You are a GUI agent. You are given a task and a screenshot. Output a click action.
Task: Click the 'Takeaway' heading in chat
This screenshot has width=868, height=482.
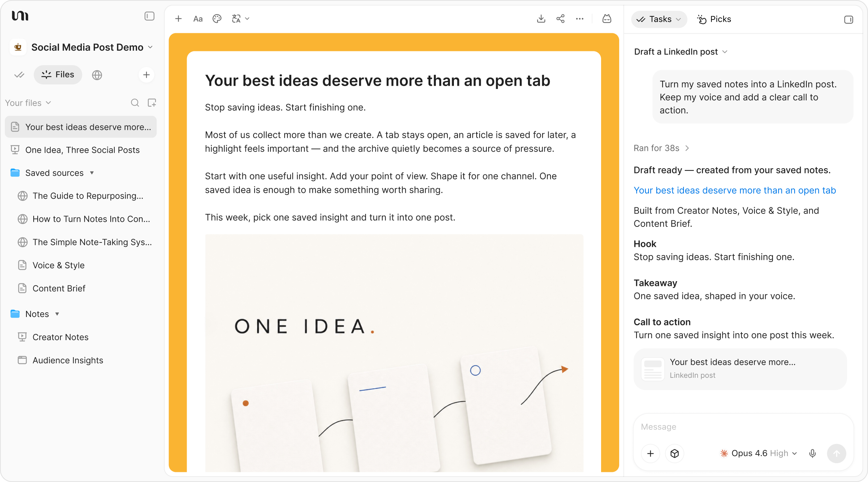[655, 283]
